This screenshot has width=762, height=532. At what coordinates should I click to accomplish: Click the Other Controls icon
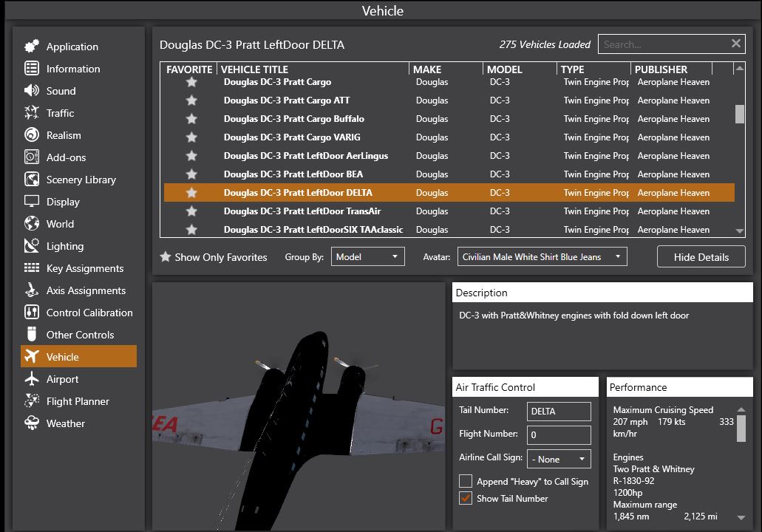pos(32,334)
